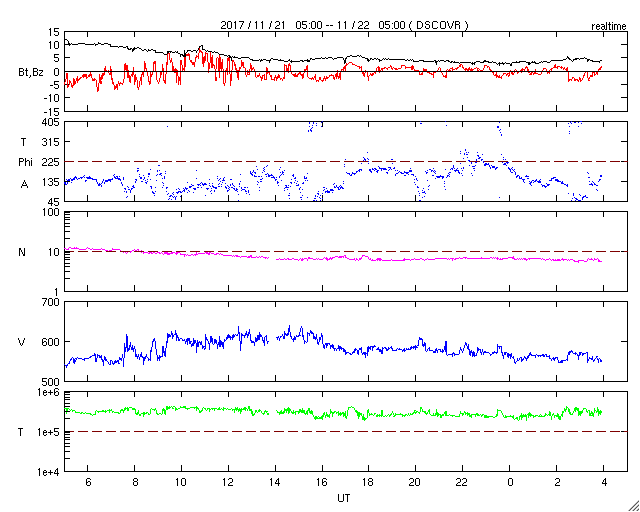Image resolution: width=640 pixels, height=512 pixels.
Task: Select the 'V' velocity axis label
Action: coord(22,342)
